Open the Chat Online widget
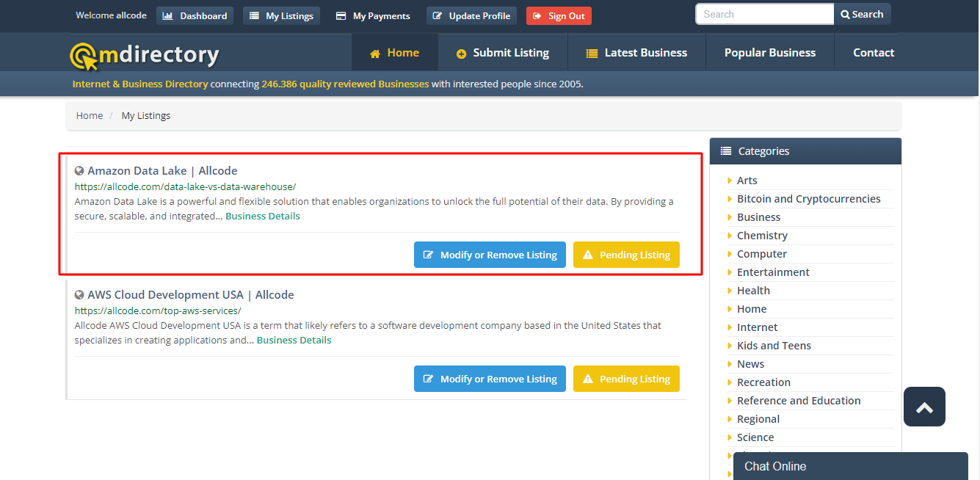Viewport: 980px width, 480px height. coord(851,466)
